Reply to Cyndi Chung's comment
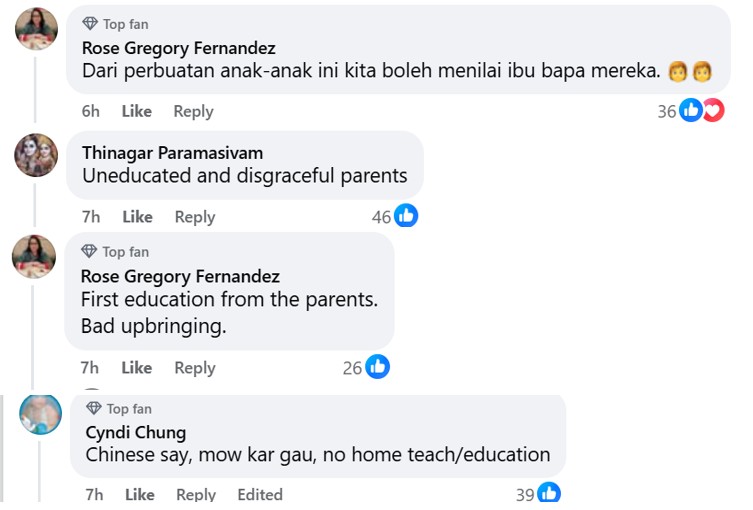This screenshot has width=753, height=510. pyautogui.click(x=196, y=494)
